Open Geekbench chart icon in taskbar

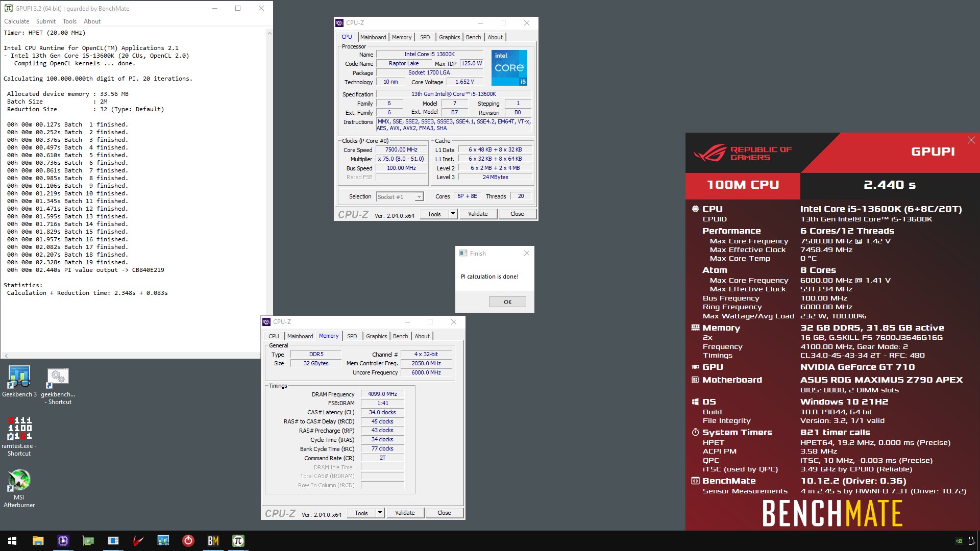[163, 541]
